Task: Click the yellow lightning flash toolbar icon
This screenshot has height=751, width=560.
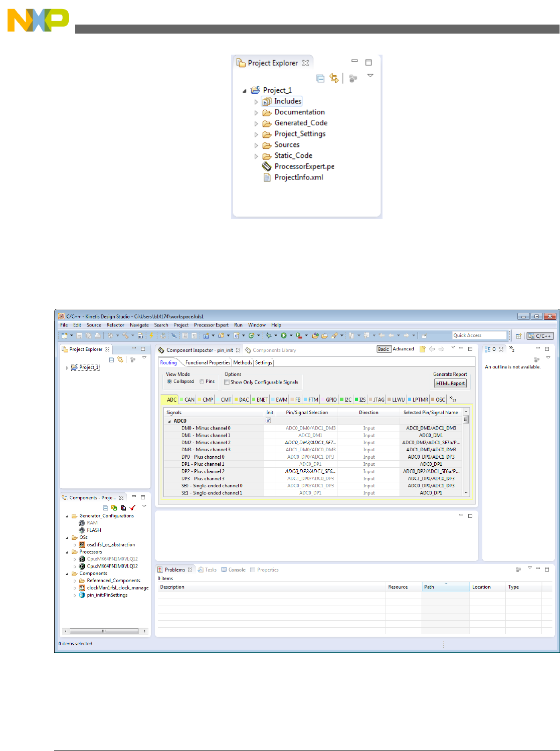Action: 151,335
